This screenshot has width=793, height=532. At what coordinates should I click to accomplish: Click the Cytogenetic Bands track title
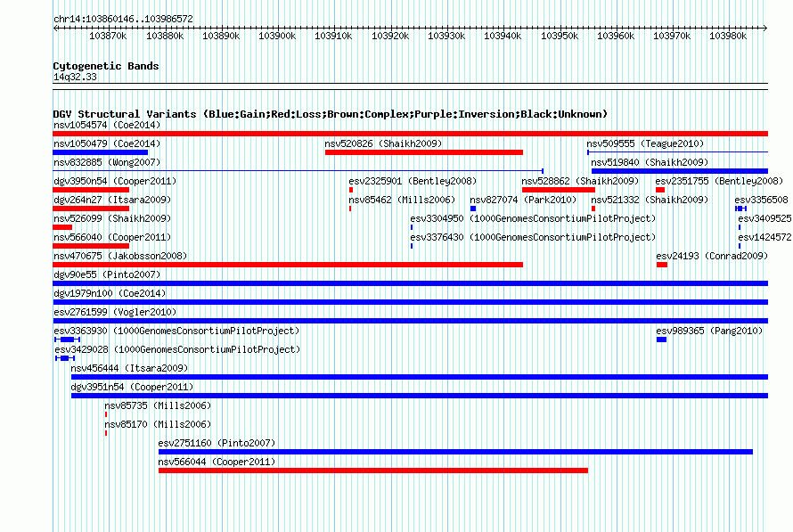pos(106,66)
